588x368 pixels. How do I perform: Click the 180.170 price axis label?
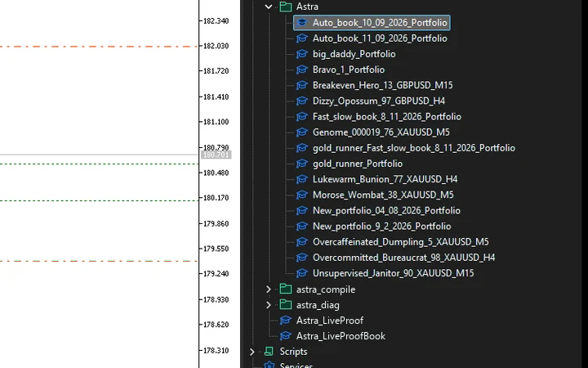pos(216,198)
